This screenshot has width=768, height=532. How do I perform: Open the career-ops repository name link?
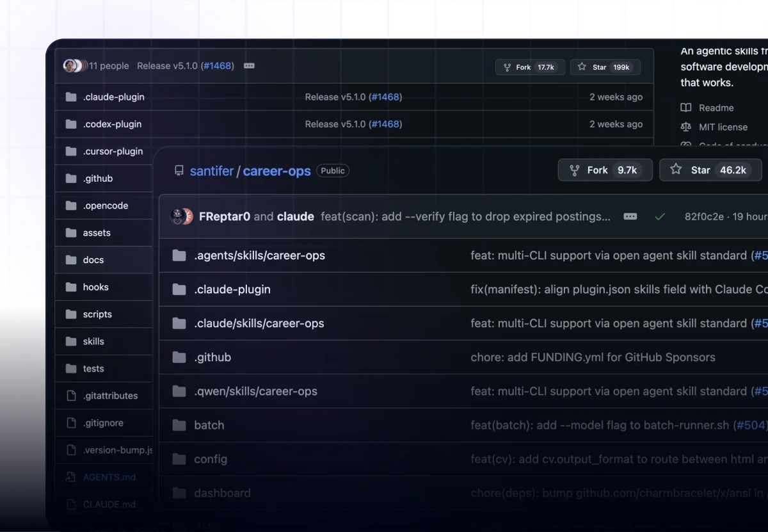276,171
